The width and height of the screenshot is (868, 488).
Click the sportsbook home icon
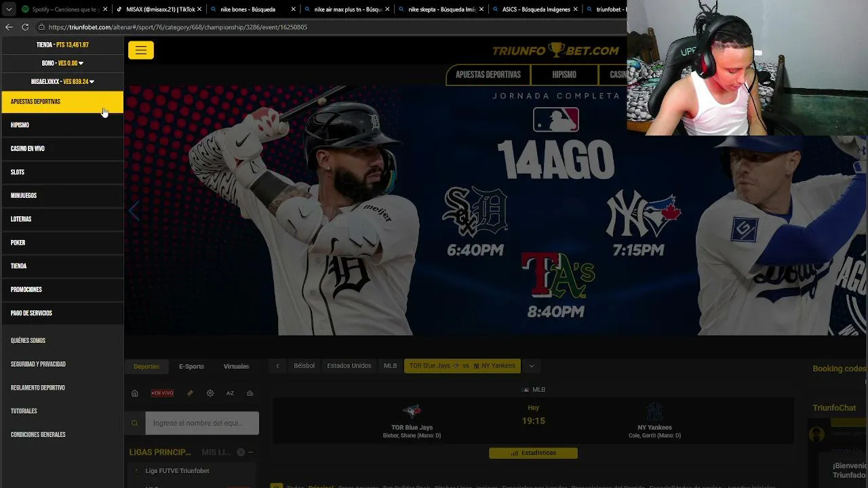(135, 393)
